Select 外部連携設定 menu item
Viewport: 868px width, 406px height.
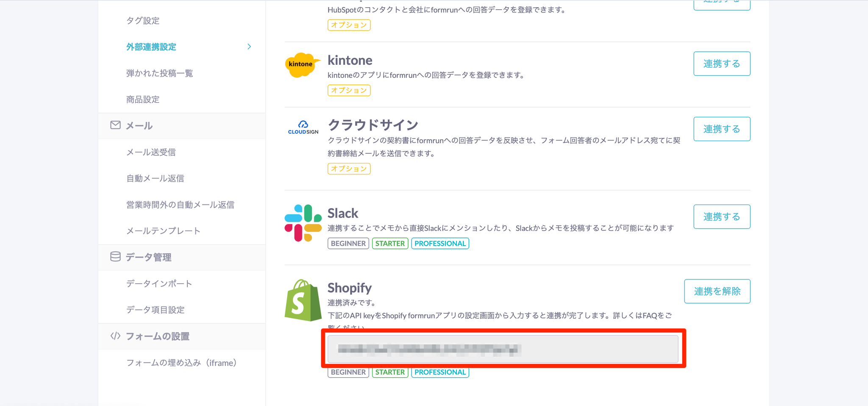coord(151,47)
